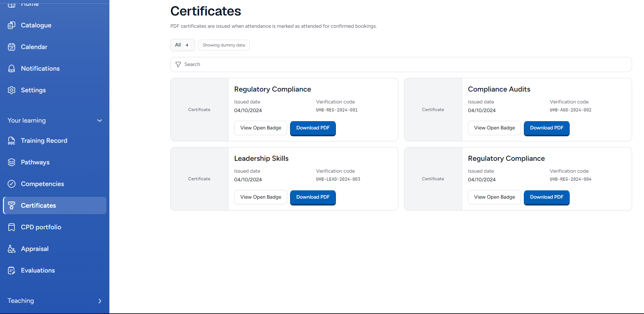
Task: Open Settings from the sidebar
Action: coord(55,90)
